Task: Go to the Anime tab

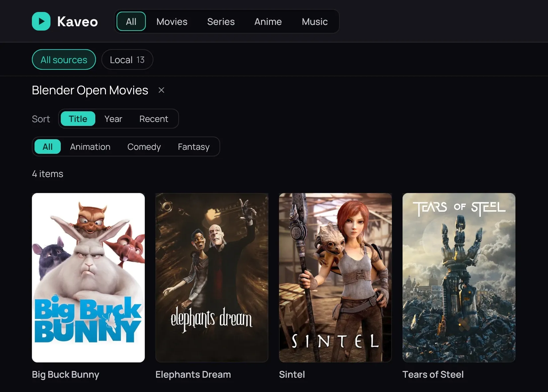Action: pyautogui.click(x=268, y=22)
